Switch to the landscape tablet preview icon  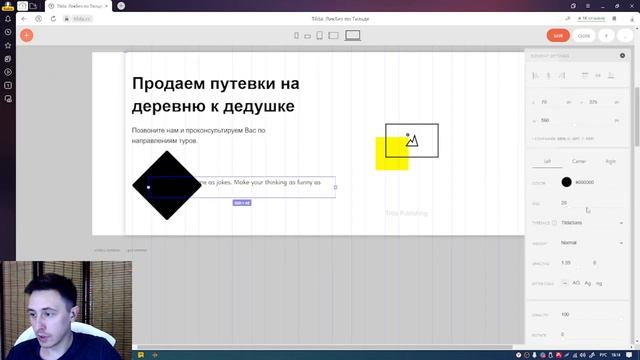pyautogui.click(x=333, y=36)
